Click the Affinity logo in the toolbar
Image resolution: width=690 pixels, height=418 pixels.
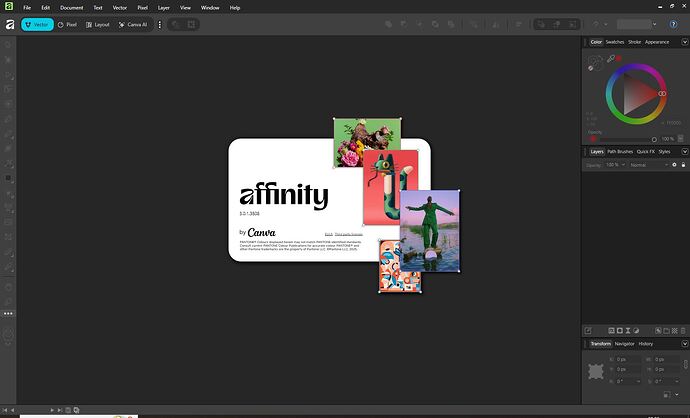point(10,25)
